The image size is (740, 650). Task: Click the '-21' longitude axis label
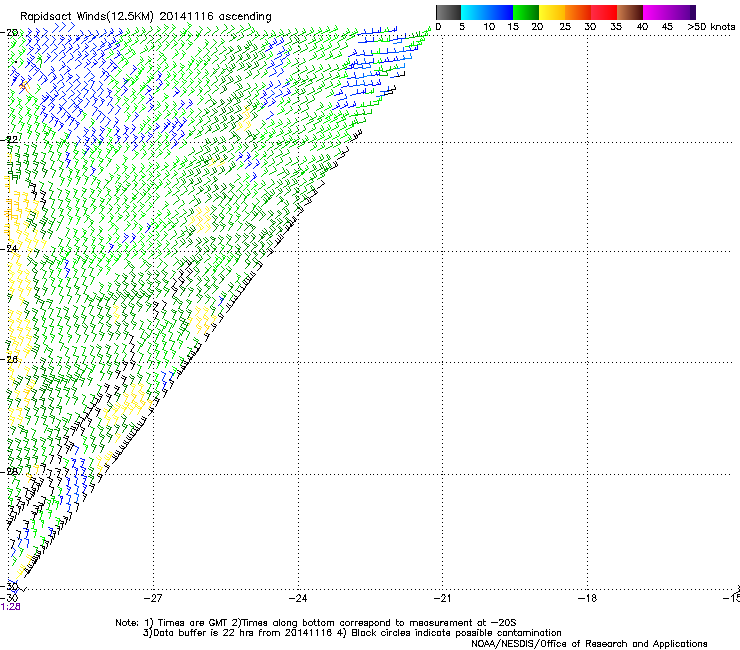tap(442, 598)
